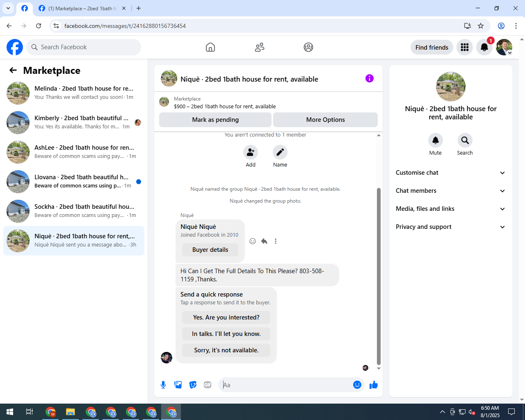Expand the Customise chat section

pos(450,173)
